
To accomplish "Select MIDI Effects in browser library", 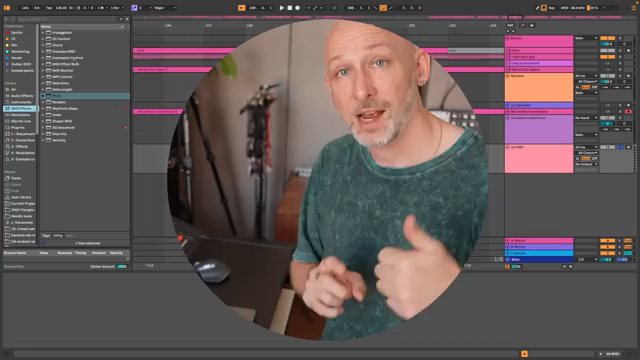I will [20, 109].
